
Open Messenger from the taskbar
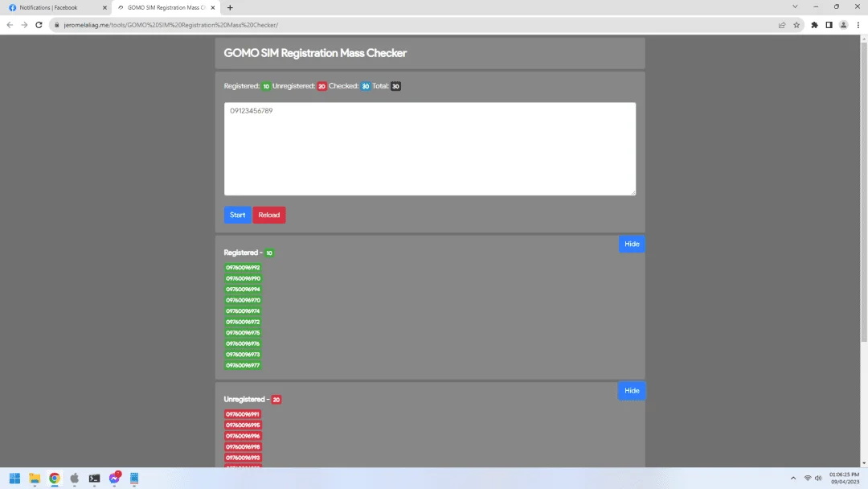(115, 478)
